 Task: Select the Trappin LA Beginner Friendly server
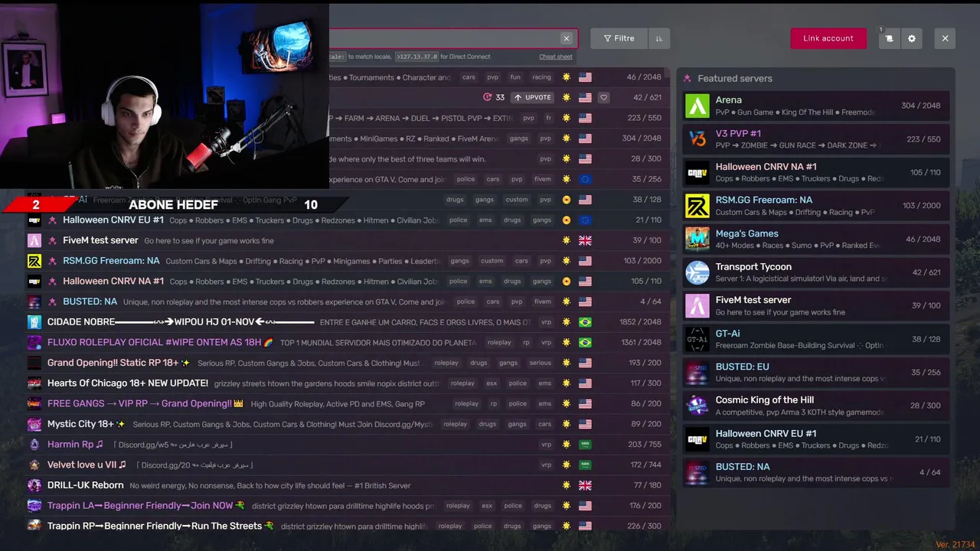point(348,506)
